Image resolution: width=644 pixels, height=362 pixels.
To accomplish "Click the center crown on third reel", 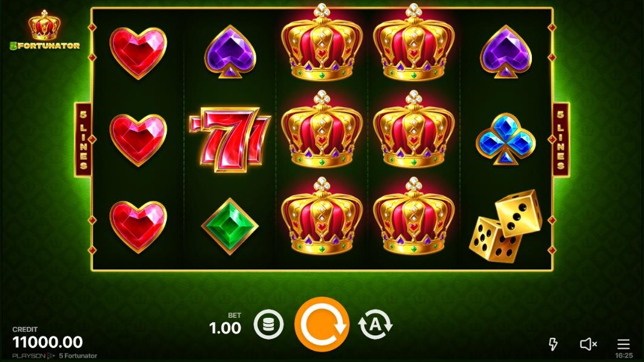I will tap(322, 130).
